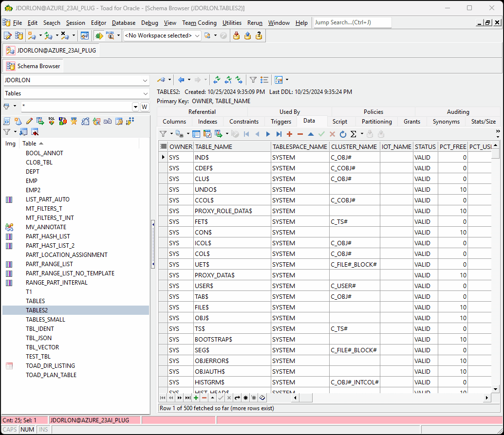504x435 pixels.
Task: Click the commit icon with red down arrow
Action: tap(236, 36)
